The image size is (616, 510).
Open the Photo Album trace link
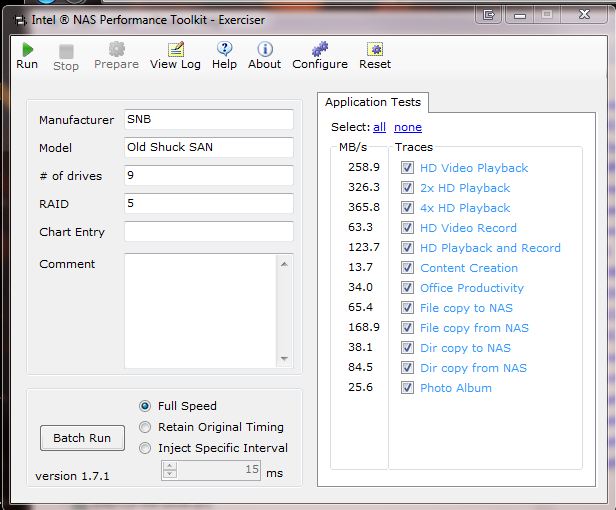pyautogui.click(x=456, y=388)
